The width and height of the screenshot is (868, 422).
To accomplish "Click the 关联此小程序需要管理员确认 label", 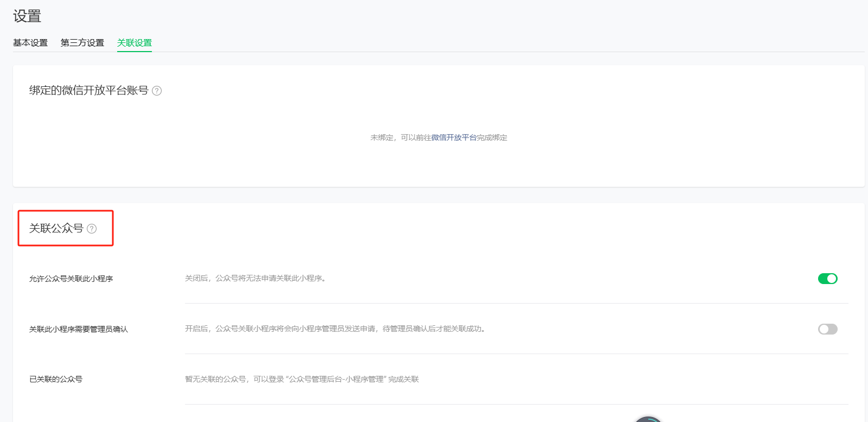I will 79,329.
